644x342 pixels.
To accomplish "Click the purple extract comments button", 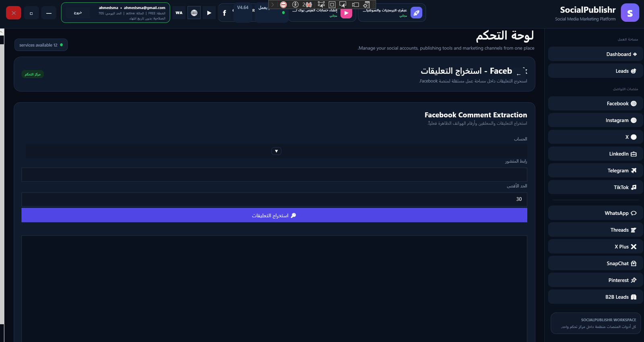I will tap(274, 215).
